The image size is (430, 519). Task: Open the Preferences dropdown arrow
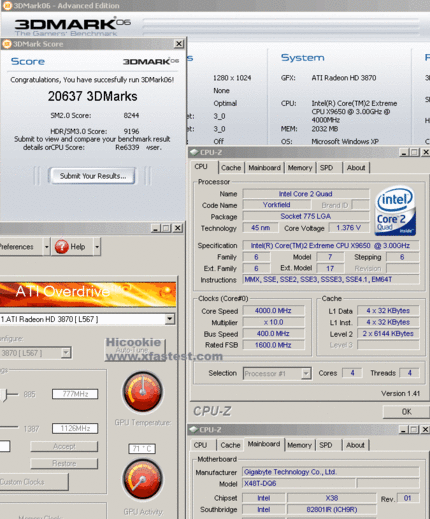click(47, 247)
